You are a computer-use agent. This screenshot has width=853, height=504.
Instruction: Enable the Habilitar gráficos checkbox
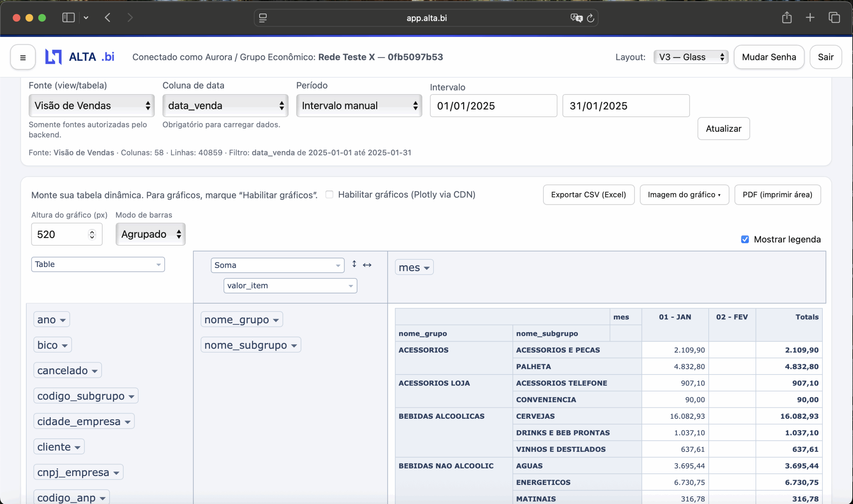coord(329,195)
